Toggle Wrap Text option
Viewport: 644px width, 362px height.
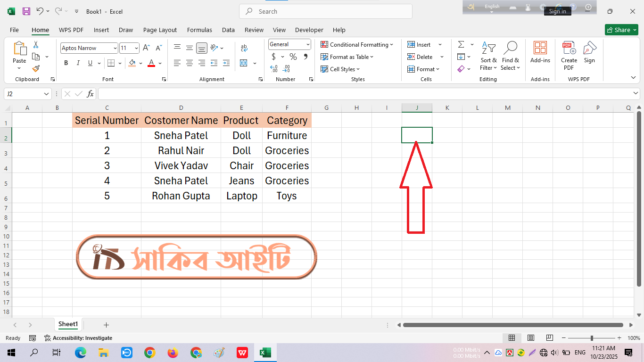pos(244,48)
